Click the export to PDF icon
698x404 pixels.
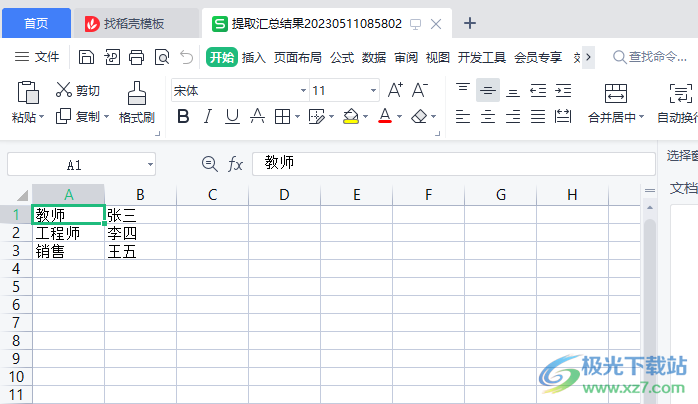(112, 57)
